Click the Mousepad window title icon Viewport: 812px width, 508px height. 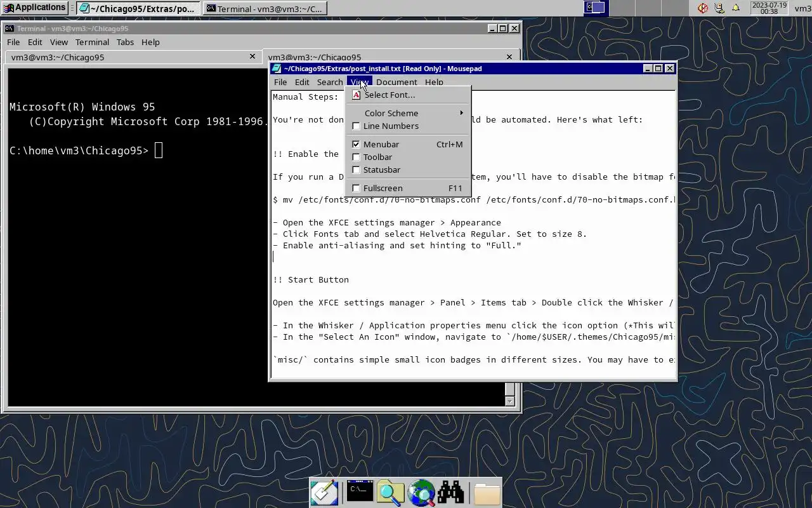(277, 69)
